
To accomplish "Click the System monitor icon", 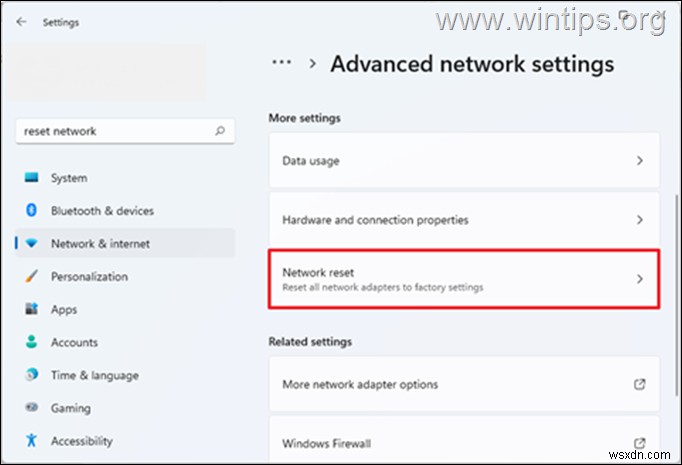I will pos(31,178).
